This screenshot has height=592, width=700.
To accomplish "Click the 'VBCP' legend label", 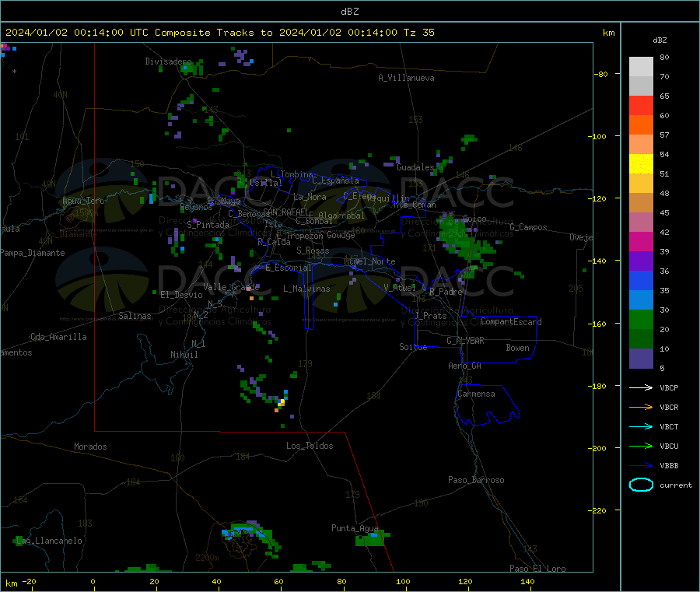I will 669,387.
